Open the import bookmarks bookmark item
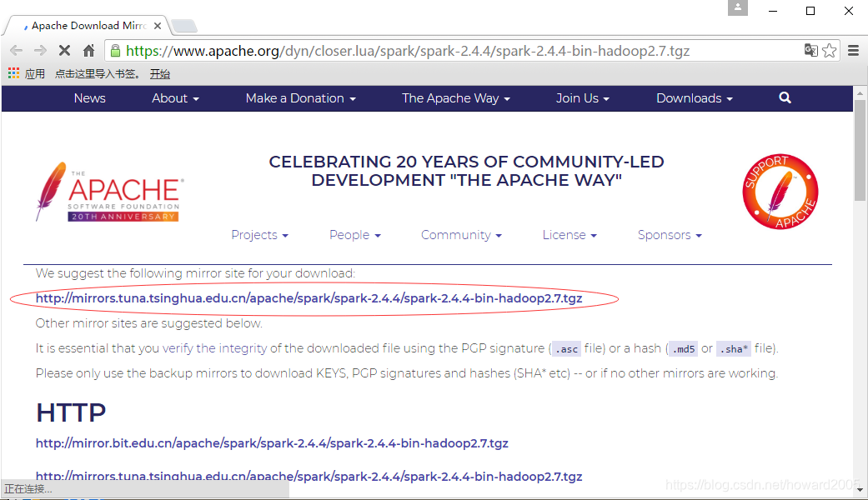This screenshot has height=500, width=868. [x=98, y=73]
